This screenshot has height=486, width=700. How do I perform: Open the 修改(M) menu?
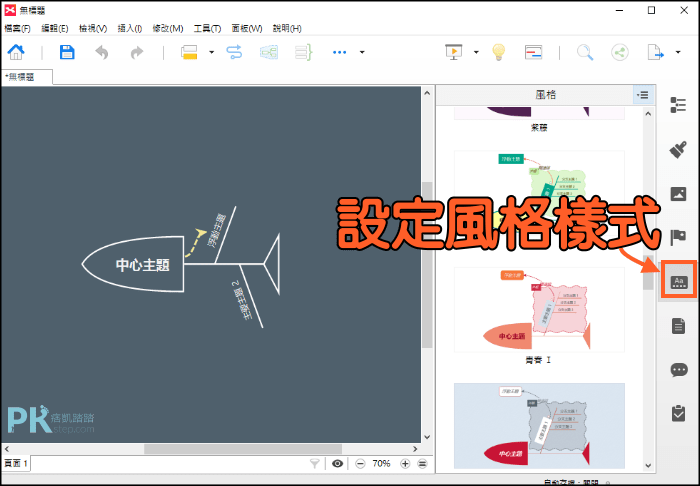point(168,29)
